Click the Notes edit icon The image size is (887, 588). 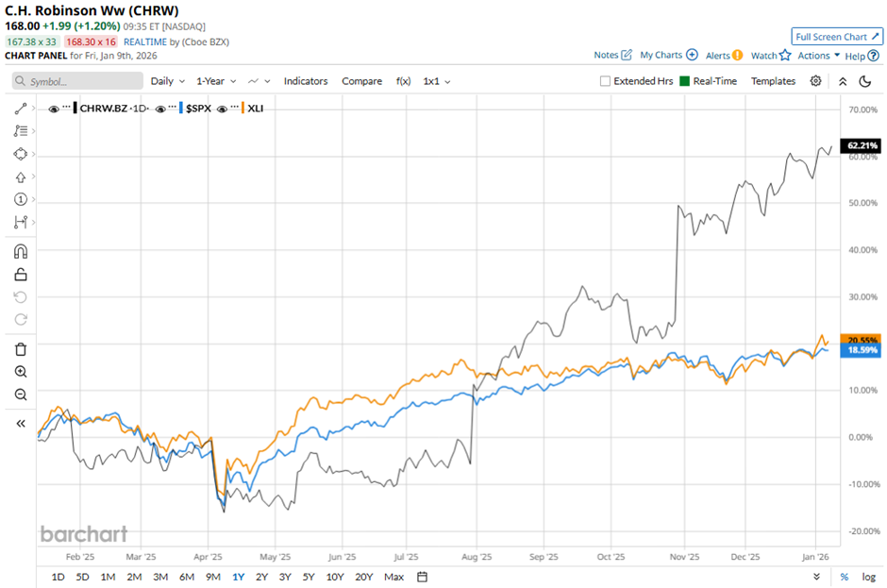627,55
